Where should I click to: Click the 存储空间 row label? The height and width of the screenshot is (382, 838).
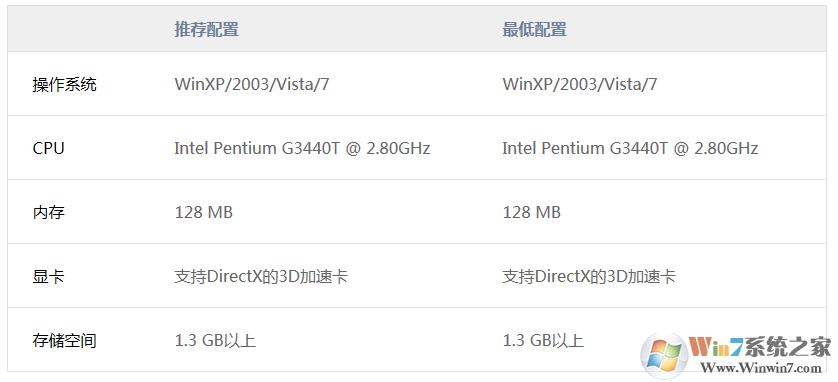[x=65, y=341]
